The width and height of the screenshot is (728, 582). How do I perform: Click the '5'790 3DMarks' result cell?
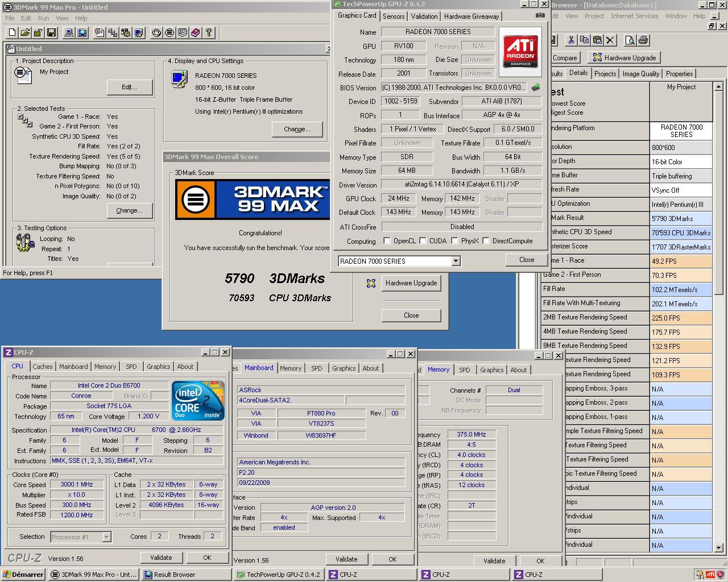(681, 218)
